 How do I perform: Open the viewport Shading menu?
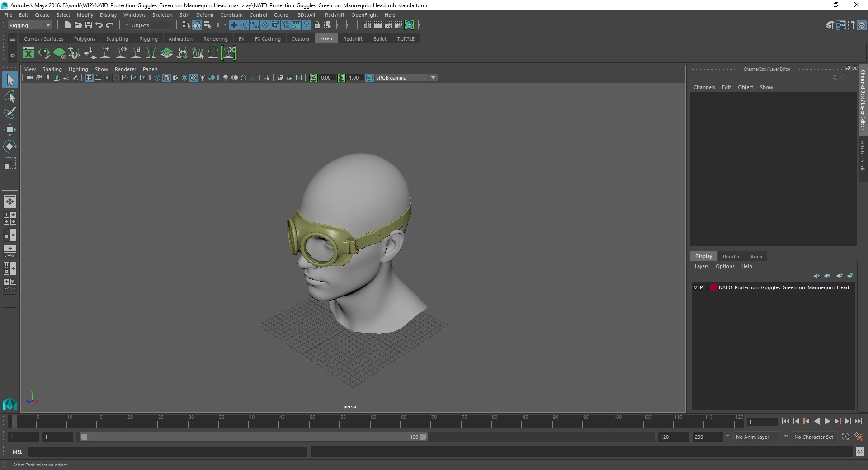(52, 69)
